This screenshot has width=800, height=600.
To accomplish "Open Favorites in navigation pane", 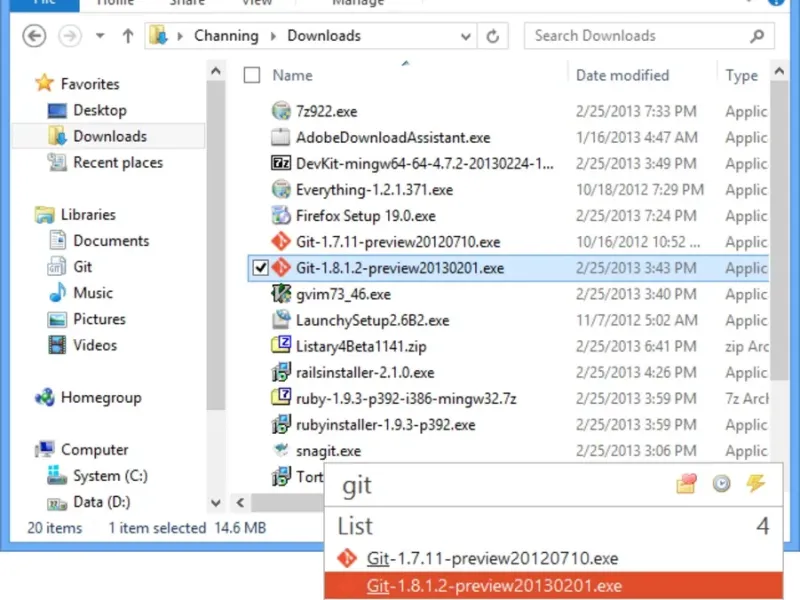I will click(x=90, y=84).
